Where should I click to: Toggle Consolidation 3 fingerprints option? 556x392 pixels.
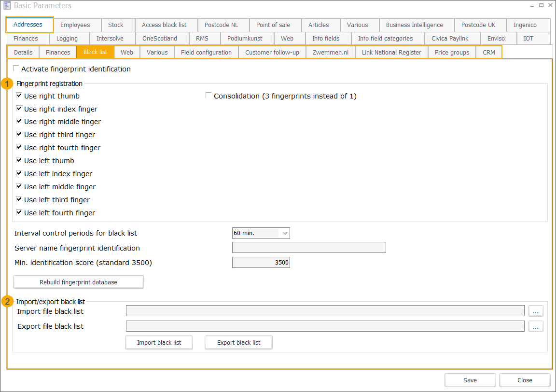click(x=209, y=96)
